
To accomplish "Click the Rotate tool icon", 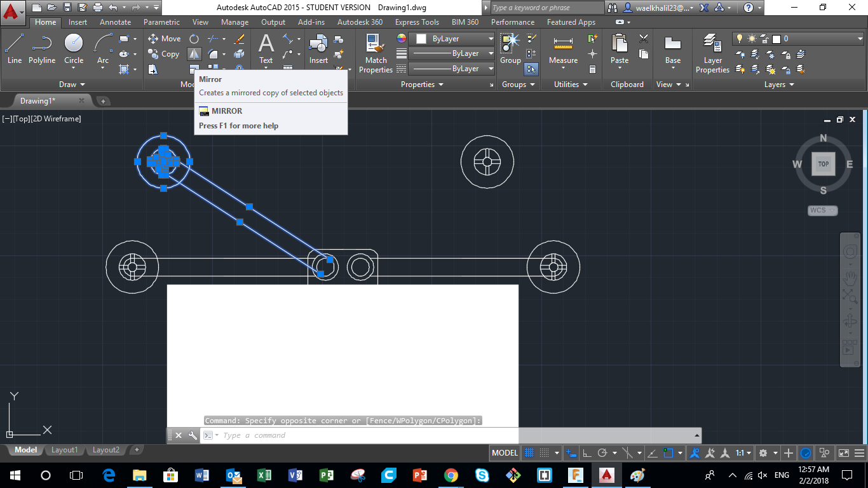I will (194, 39).
